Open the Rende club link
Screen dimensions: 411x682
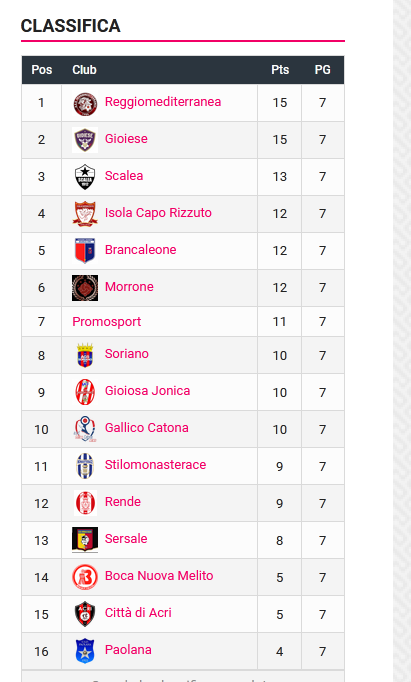(123, 502)
